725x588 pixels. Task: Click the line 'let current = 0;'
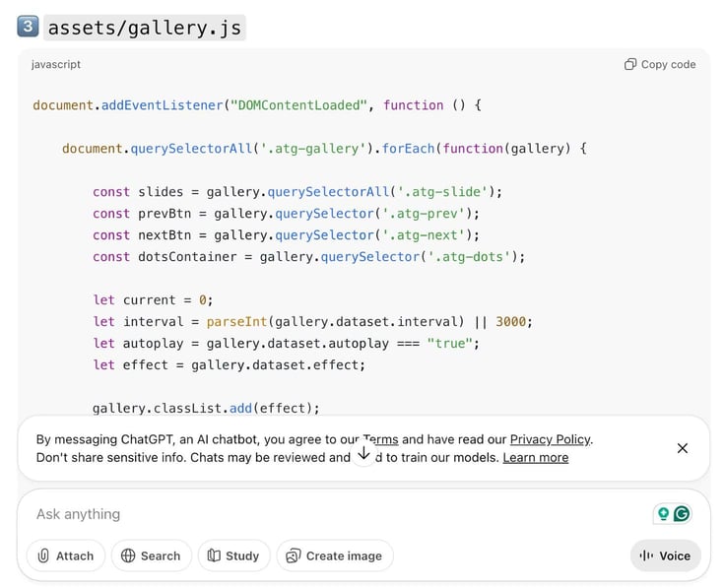click(153, 300)
